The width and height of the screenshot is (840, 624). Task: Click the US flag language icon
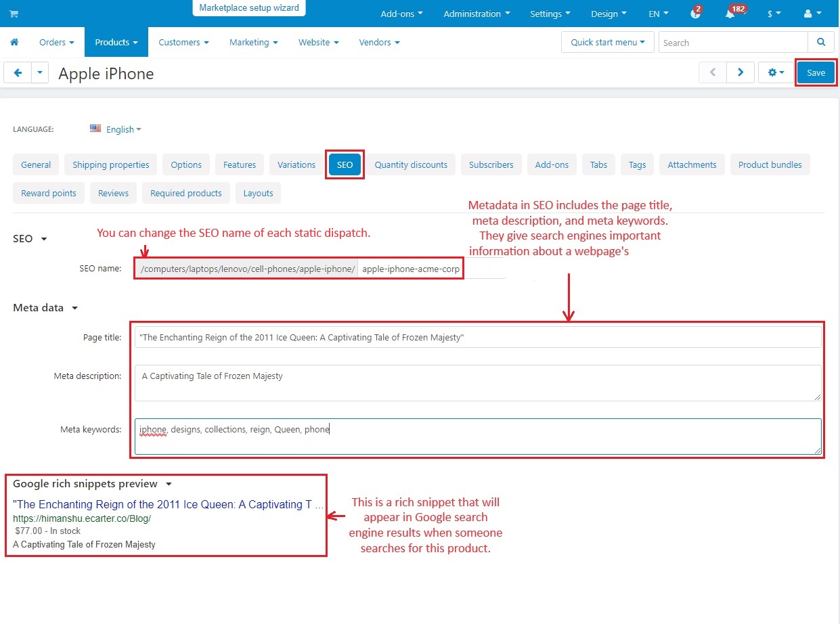tap(95, 129)
